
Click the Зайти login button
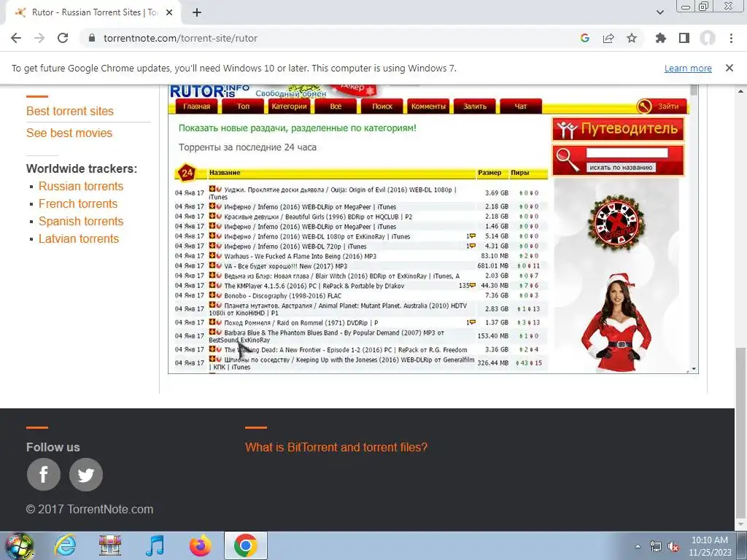[x=661, y=106]
